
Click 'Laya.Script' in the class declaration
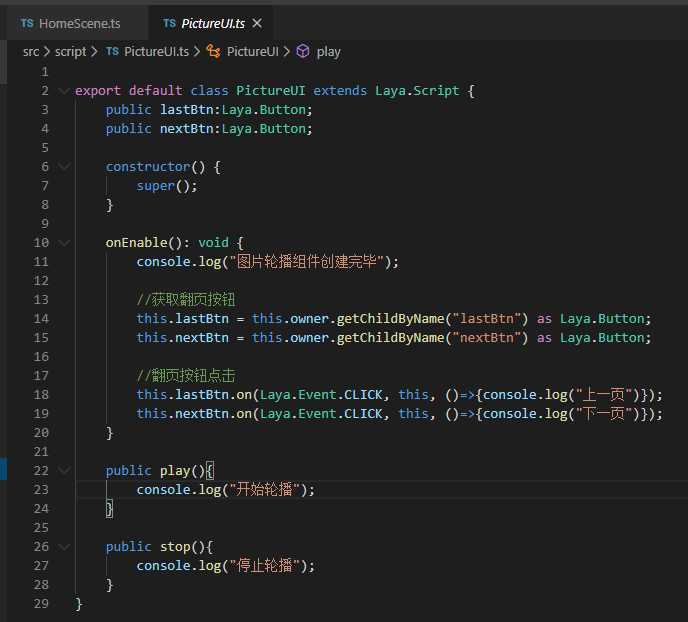coord(417,91)
